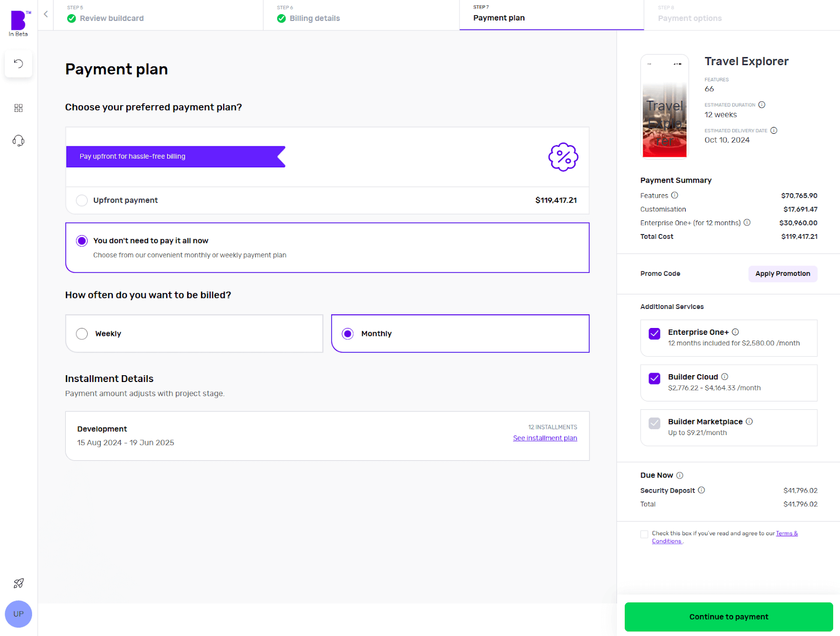Screen dimensions: 840x636
Task: Click the Total Cost row label
Action: pos(657,237)
